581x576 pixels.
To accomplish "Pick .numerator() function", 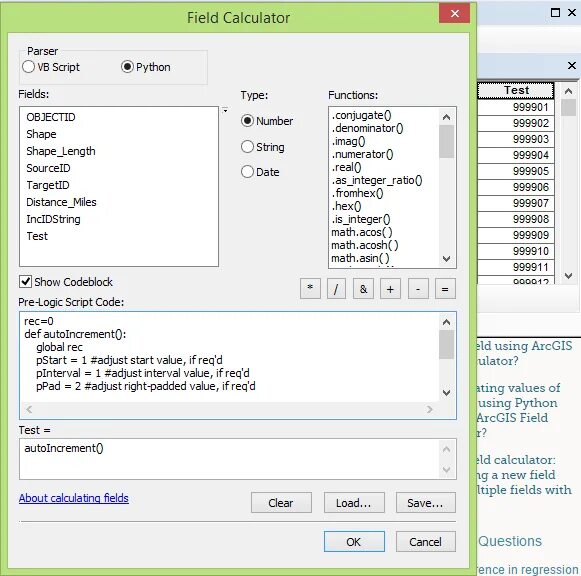I will (x=362, y=154).
